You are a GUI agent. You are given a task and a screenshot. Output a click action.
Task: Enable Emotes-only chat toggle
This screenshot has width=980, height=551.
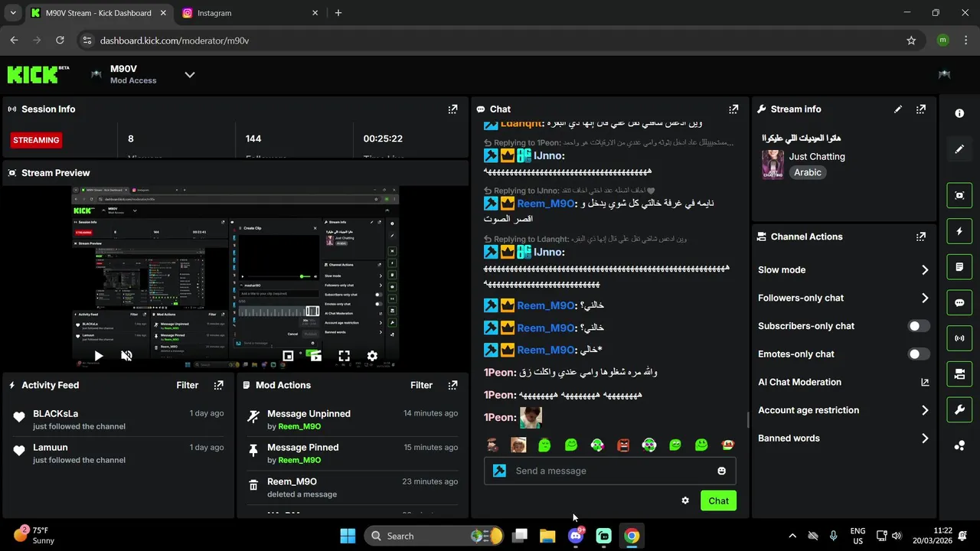point(919,354)
